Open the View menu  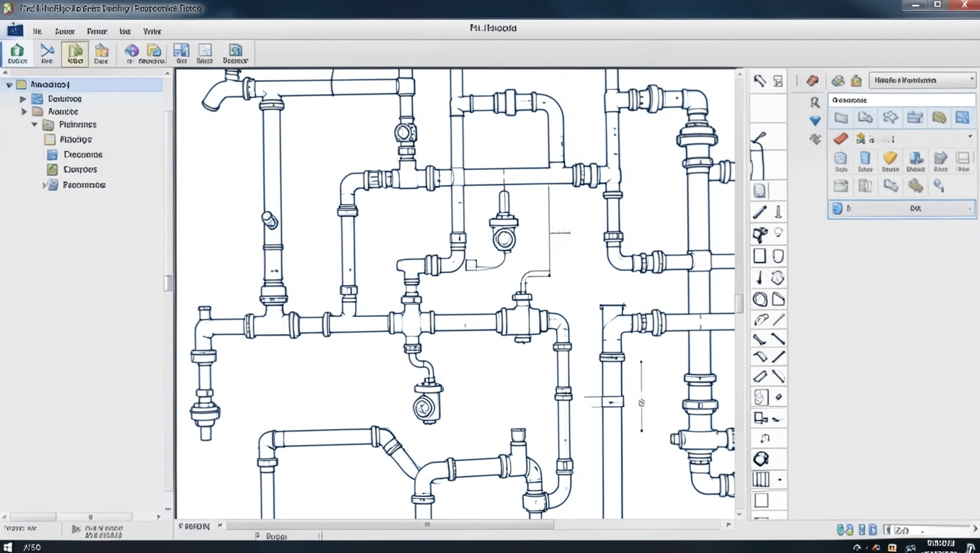[151, 31]
